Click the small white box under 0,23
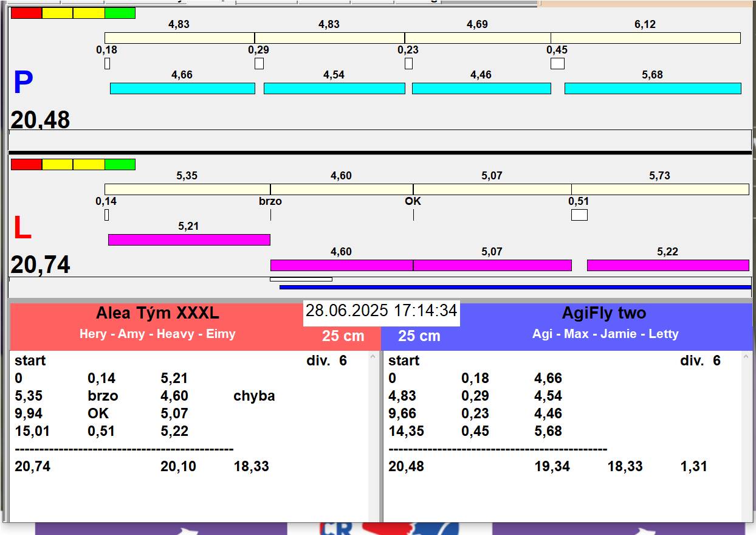This screenshot has width=756, height=535. pyautogui.click(x=408, y=63)
